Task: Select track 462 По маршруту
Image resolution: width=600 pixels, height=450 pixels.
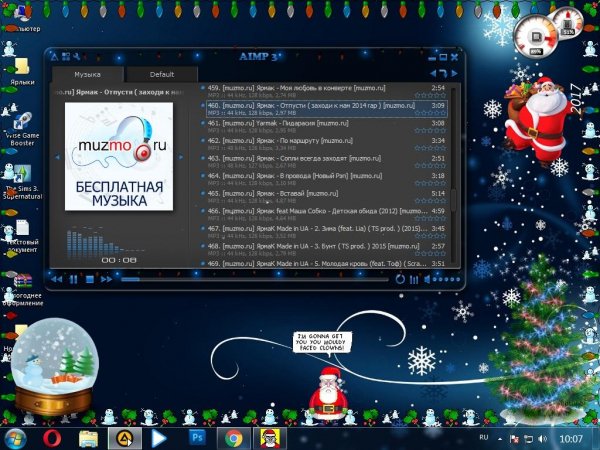Action: pos(326,144)
